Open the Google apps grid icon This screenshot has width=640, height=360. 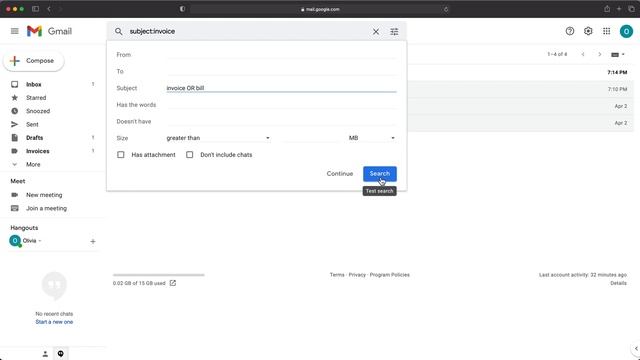tap(607, 31)
